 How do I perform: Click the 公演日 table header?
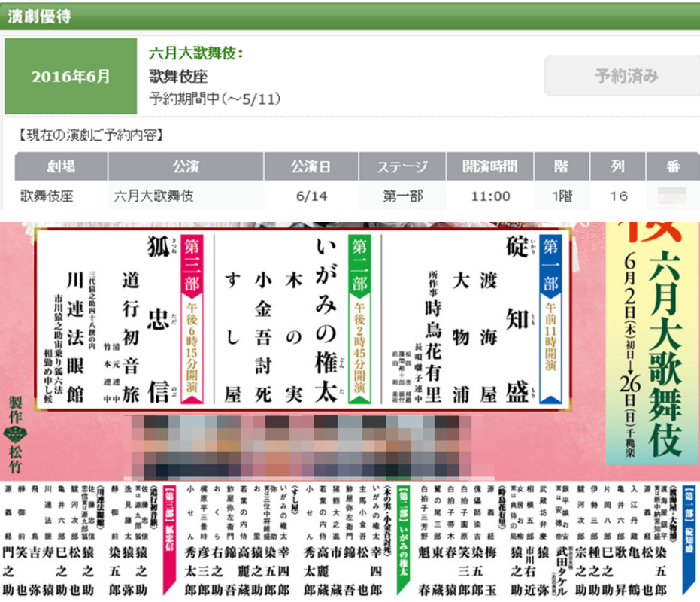[312, 167]
